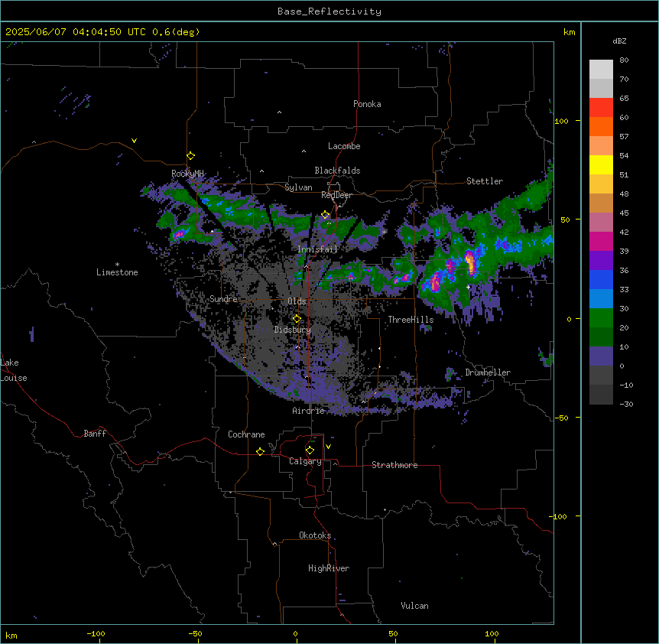Image resolution: width=659 pixels, height=644 pixels.
Task: Click the yellow marker near RockyMH
Action: [190, 156]
